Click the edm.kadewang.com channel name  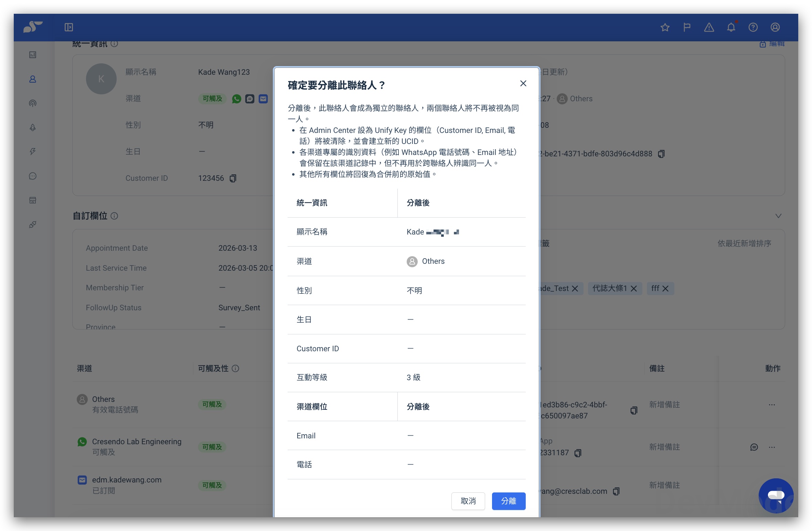point(127,480)
